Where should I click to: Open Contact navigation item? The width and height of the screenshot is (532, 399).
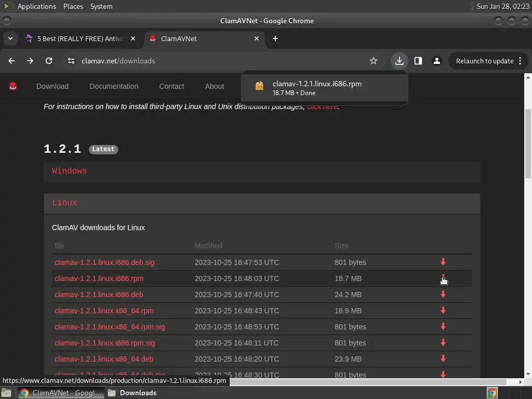tap(171, 86)
